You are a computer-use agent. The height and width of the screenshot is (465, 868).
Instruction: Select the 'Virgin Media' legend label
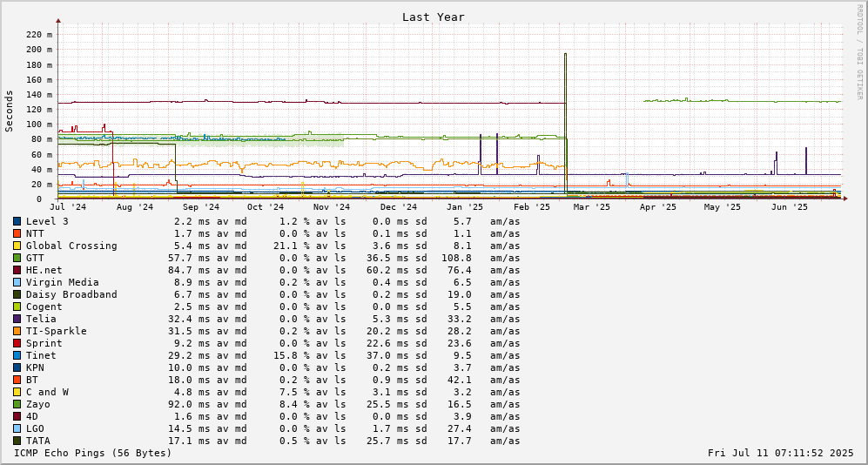[x=63, y=282]
